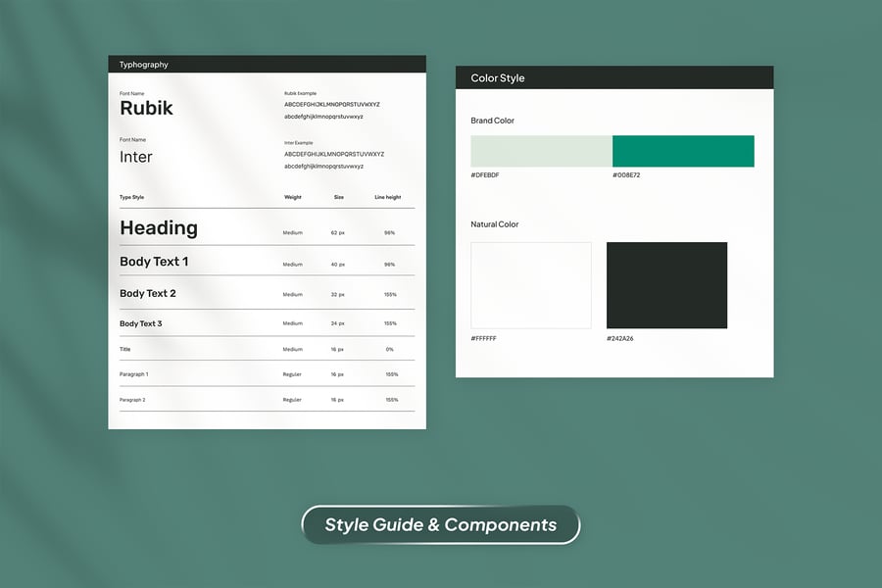This screenshot has width=882, height=588.
Task: Click the Type Style column header
Action: 132,197
